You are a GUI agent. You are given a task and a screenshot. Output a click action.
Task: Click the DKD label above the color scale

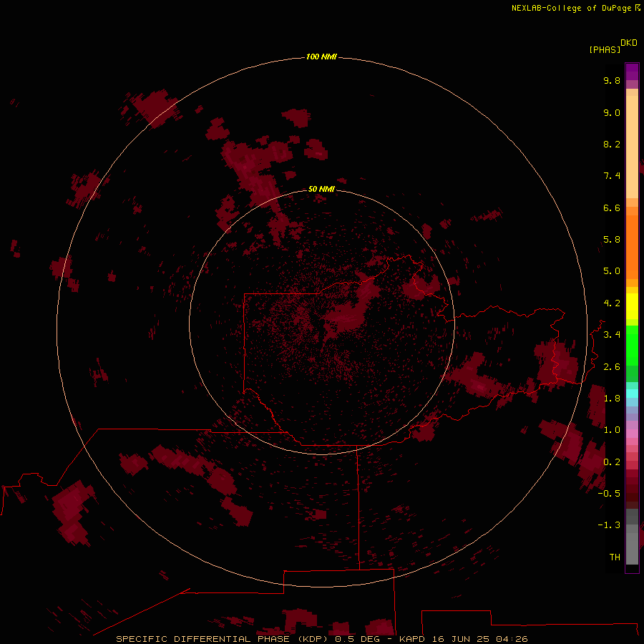(629, 43)
